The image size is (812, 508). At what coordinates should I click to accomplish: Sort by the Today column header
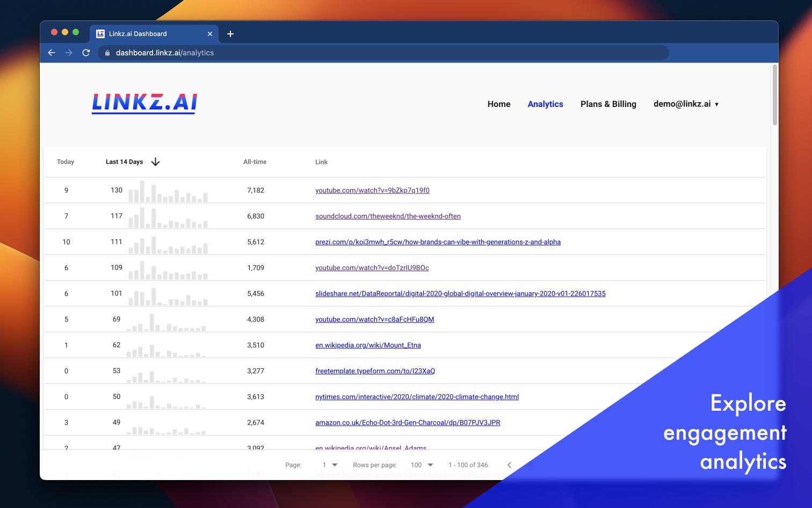(x=66, y=162)
